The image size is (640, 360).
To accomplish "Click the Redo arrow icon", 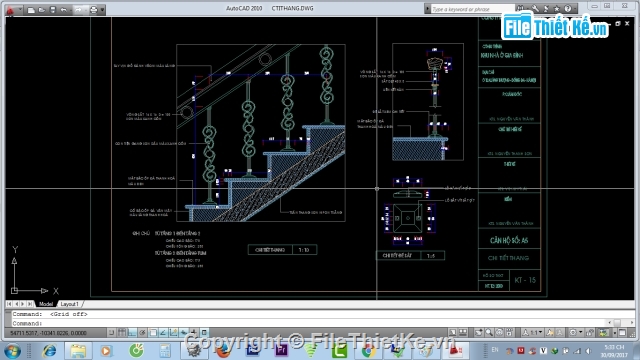I will pyautogui.click(x=78, y=10).
